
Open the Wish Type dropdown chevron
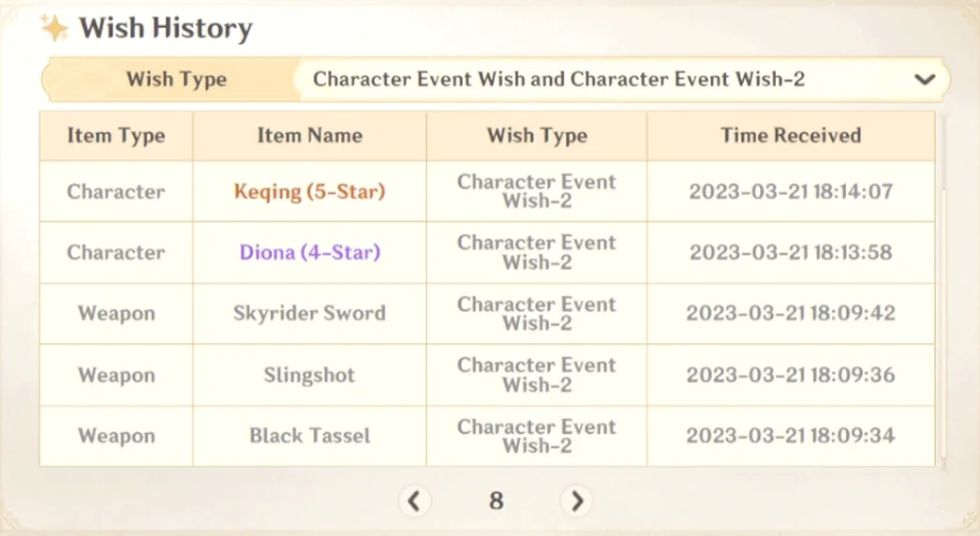[x=925, y=80]
